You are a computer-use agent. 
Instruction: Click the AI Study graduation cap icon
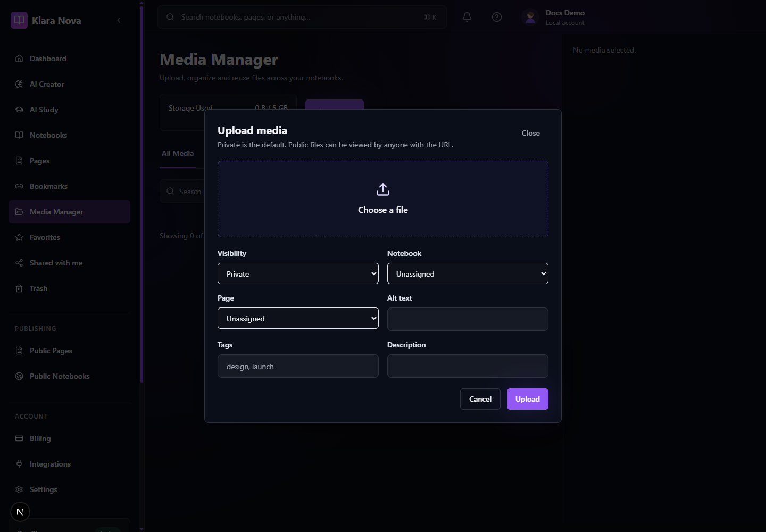(x=19, y=110)
